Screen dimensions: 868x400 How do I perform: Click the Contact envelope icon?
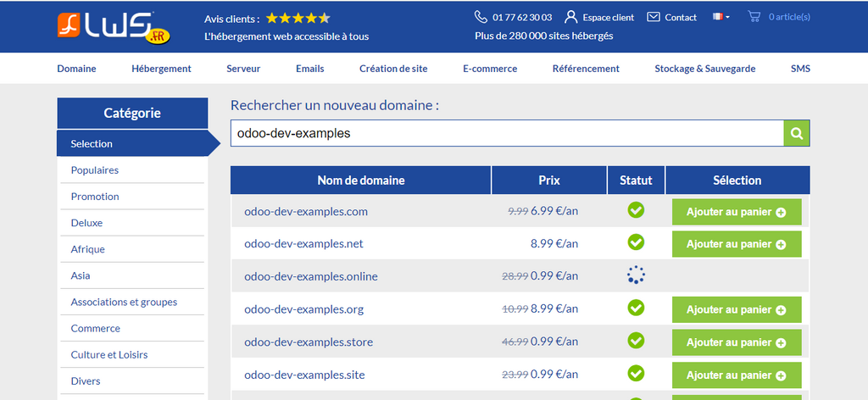(654, 17)
